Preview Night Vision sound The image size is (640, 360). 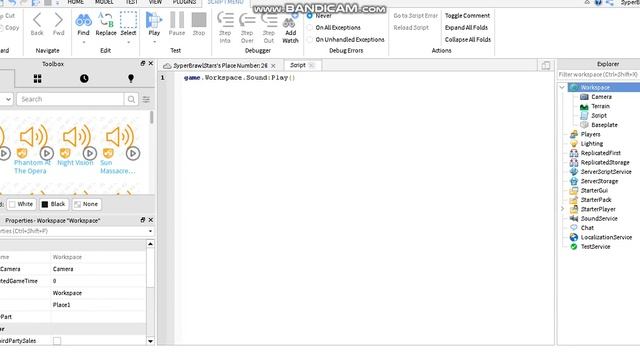[x=90, y=153]
